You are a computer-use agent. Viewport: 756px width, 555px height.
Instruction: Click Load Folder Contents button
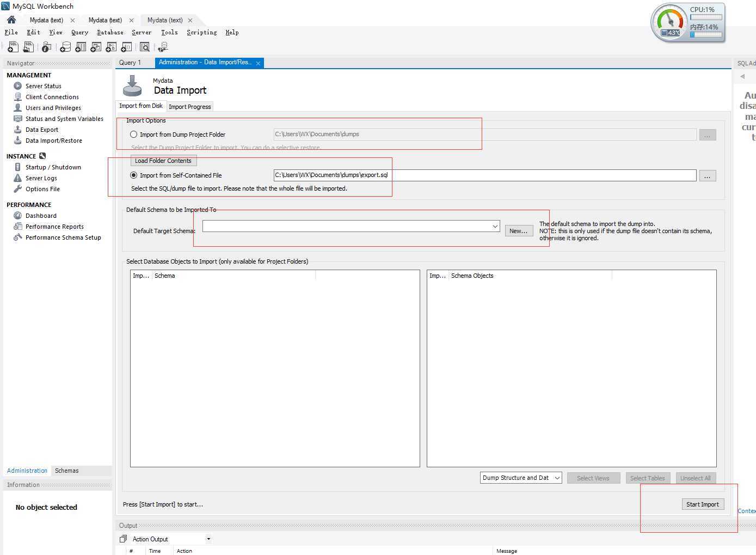click(163, 161)
